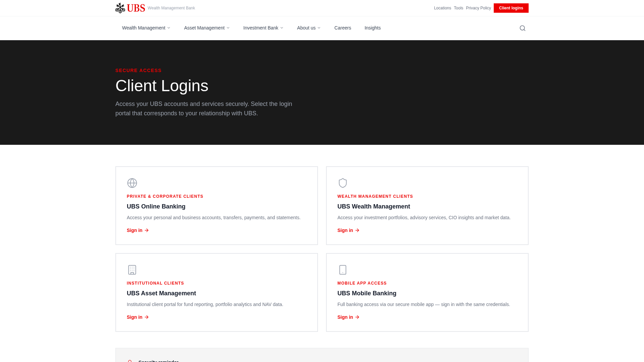Click the UBS Asset Management card heading
The height and width of the screenshot is (362, 644).
click(x=161, y=293)
